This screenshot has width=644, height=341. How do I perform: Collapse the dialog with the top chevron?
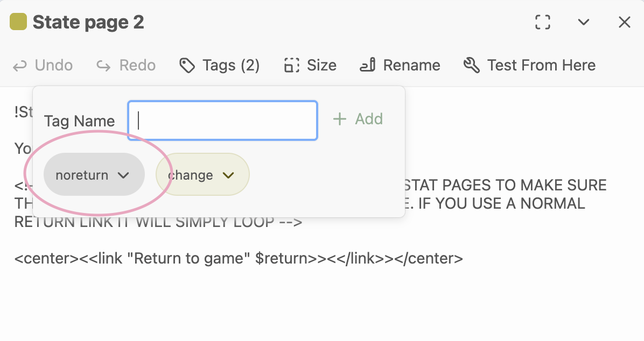(x=584, y=22)
